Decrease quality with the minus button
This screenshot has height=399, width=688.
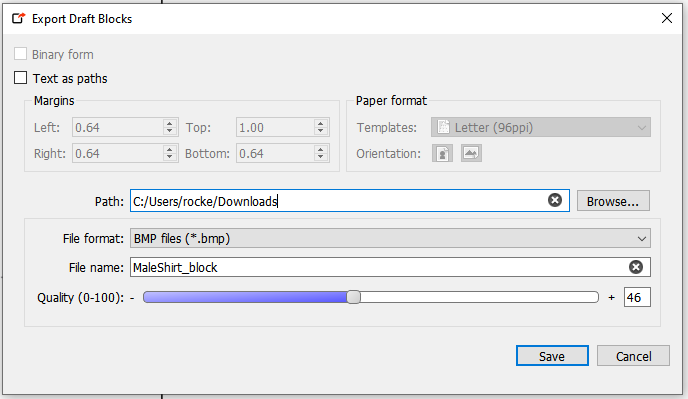click(x=132, y=298)
